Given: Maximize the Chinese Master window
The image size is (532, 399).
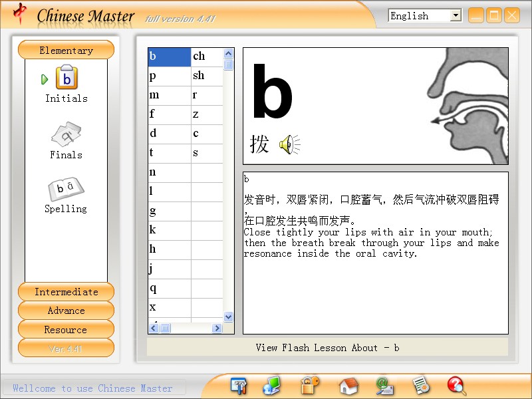Looking at the screenshot, I should click(x=494, y=15).
